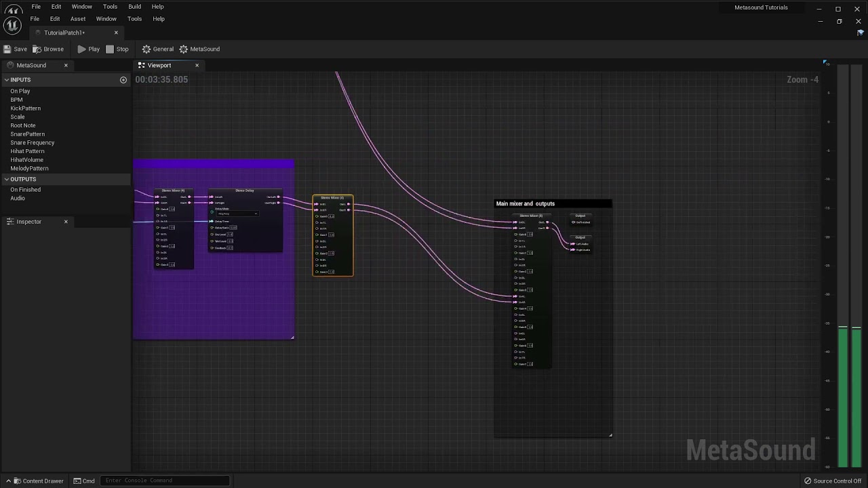Add a new input with the plus icon
The height and width of the screenshot is (488, 868).
coord(123,80)
